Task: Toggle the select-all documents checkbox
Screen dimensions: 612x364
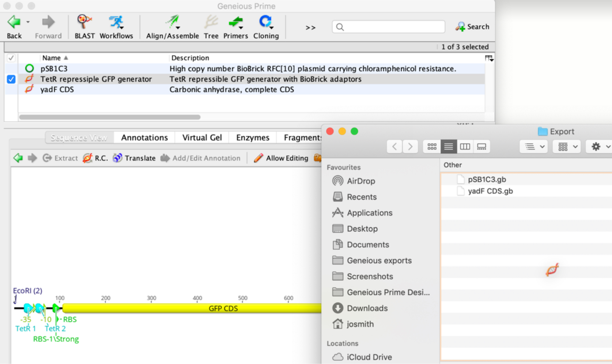Action: tap(11, 58)
